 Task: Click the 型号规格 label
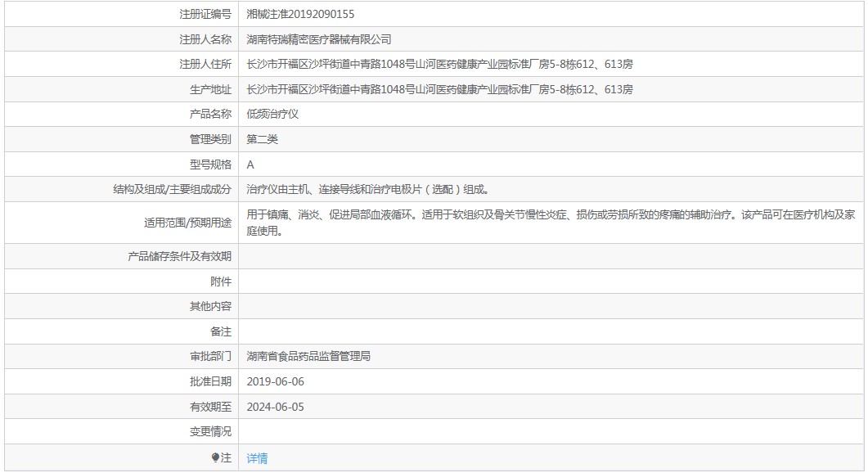210,164
